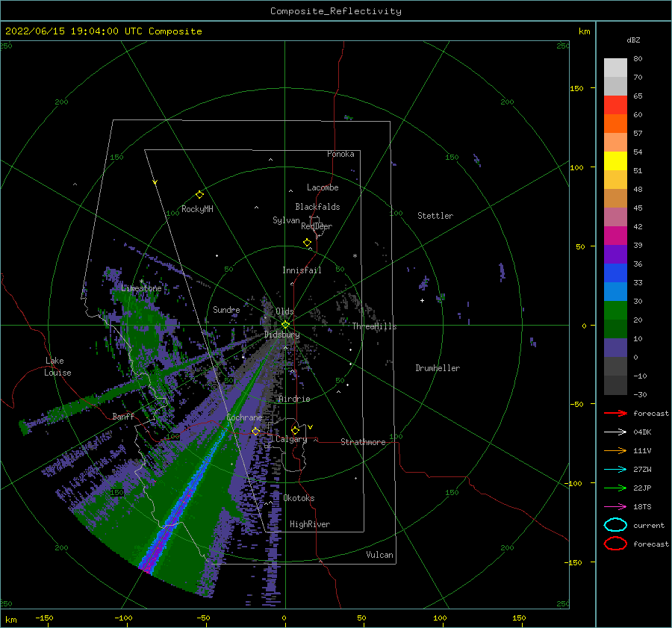Click the Lake Louise map label
The image size is (672, 628).
[x=57, y=367]
